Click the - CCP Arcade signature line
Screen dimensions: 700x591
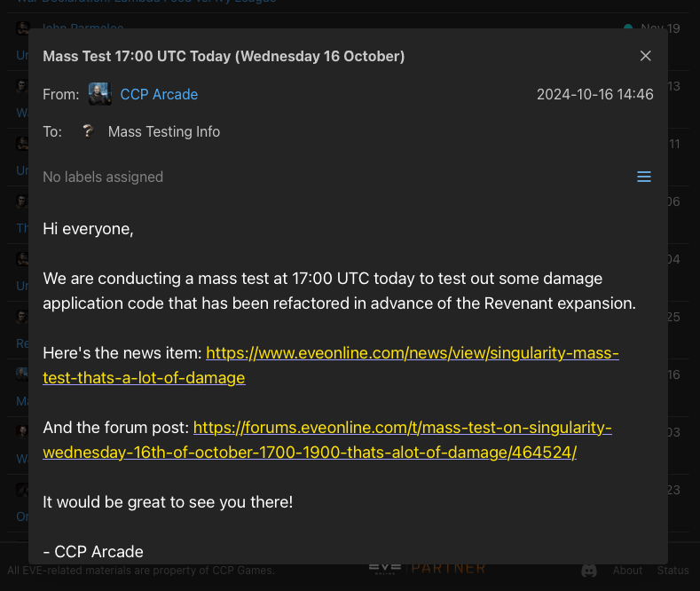click(x=93, y=552)
